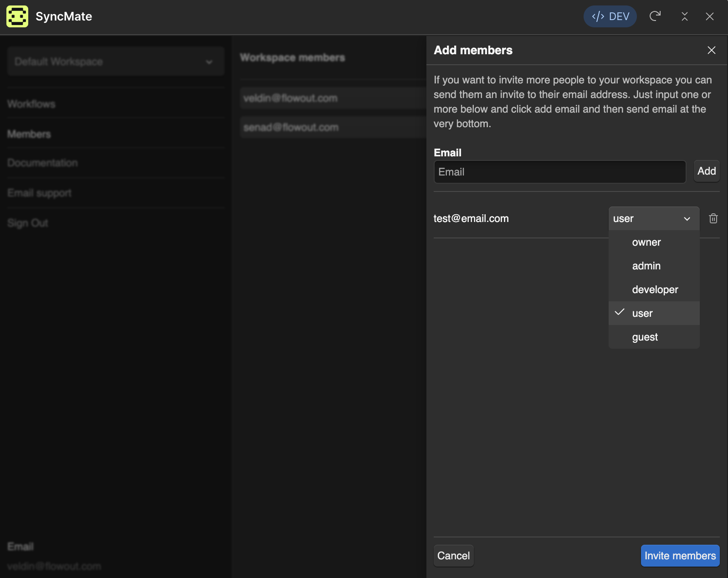Choose the owner role option
728x578 pixels.
[x=646, y=243]
